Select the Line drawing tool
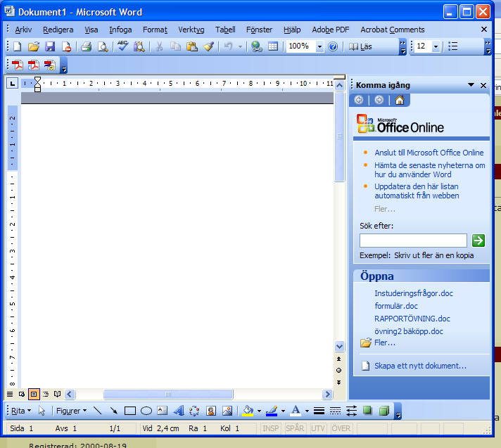The height and width of the screenshot is (448, 501). pos(97,411)
